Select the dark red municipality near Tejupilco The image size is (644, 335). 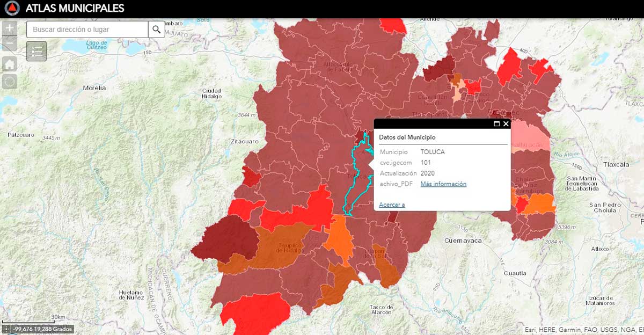click(x=228, y=239)
